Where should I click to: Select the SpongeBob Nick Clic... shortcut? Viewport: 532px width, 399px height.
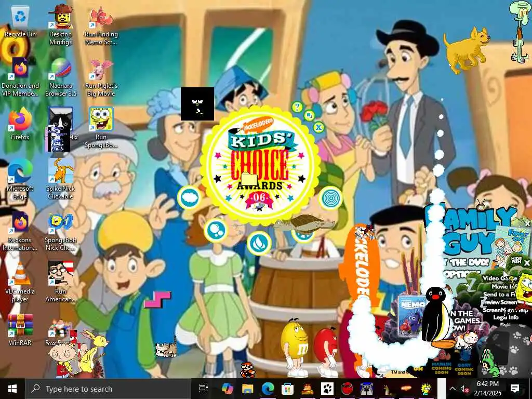[60, 231]
